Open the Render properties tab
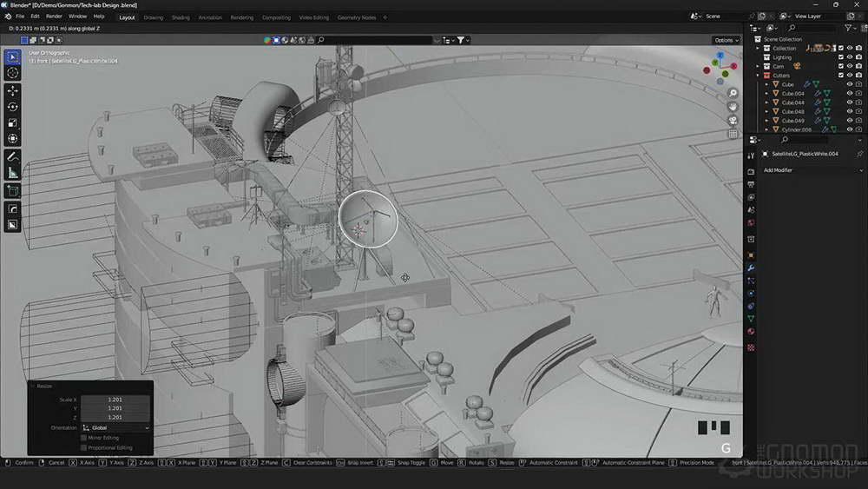This screenshot has width=868, height=489. pos(751,172)
